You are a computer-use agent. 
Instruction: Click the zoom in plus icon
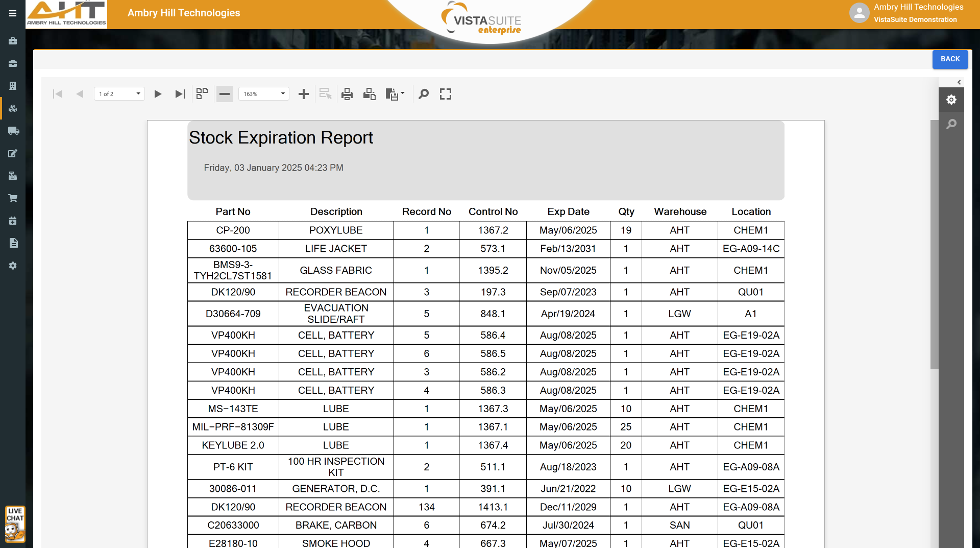tap(304, 94)
